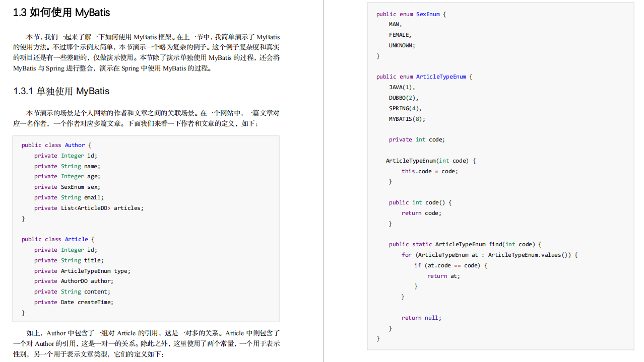Click the enum value "SPRING(4),"
The height and width of the screenshot is (362, 644).
click(405, 108)
